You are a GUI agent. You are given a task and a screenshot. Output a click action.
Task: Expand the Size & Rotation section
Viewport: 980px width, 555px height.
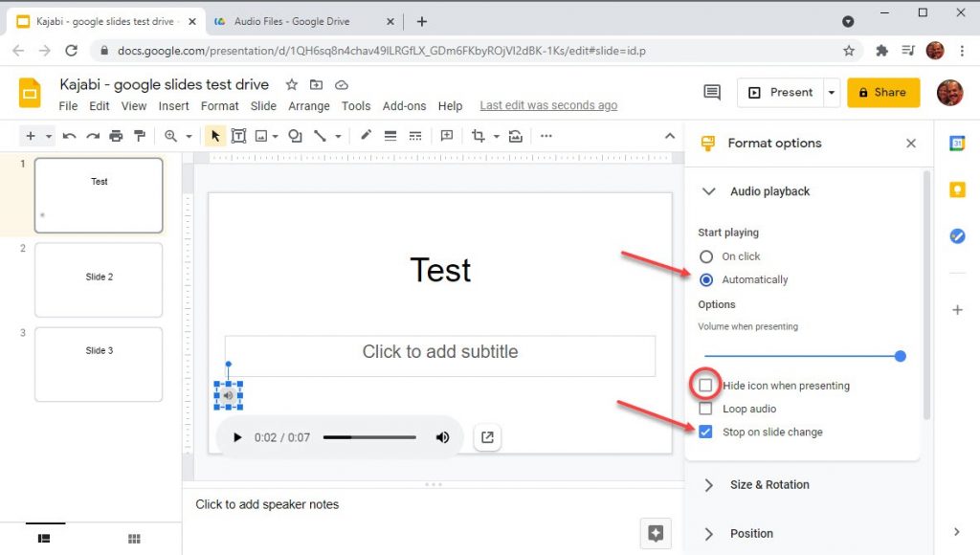[708, 485]
